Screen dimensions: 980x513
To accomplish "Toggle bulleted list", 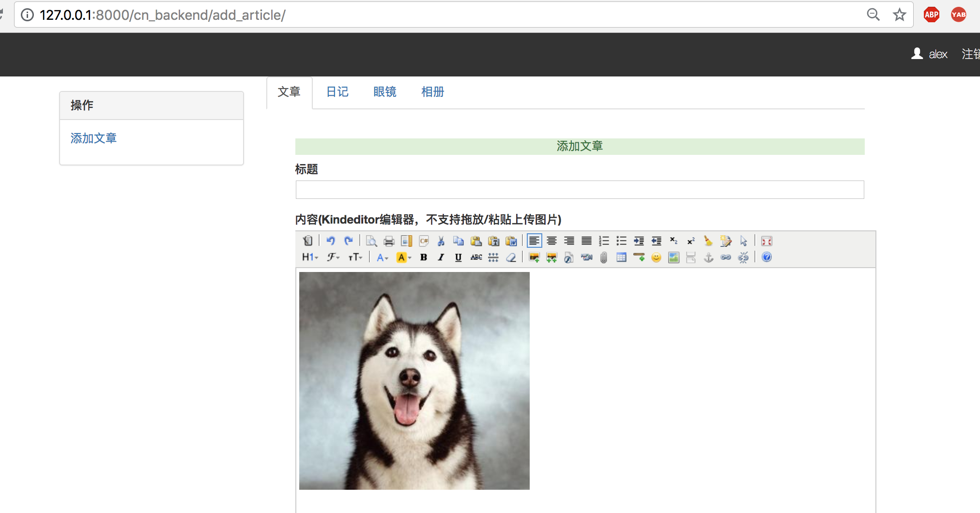I will click(621, 241).
